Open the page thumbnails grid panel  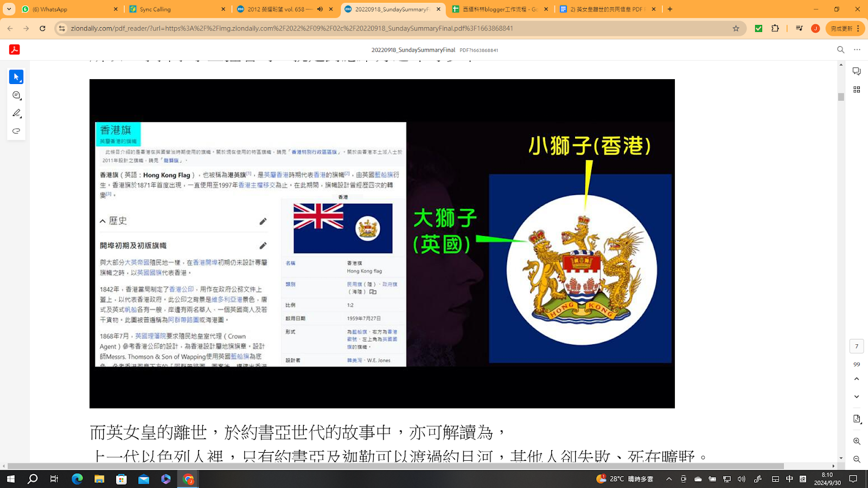[857, 89]
